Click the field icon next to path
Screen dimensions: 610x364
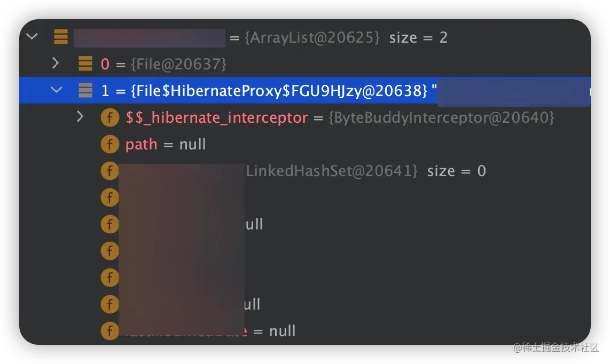pos(110,144)
